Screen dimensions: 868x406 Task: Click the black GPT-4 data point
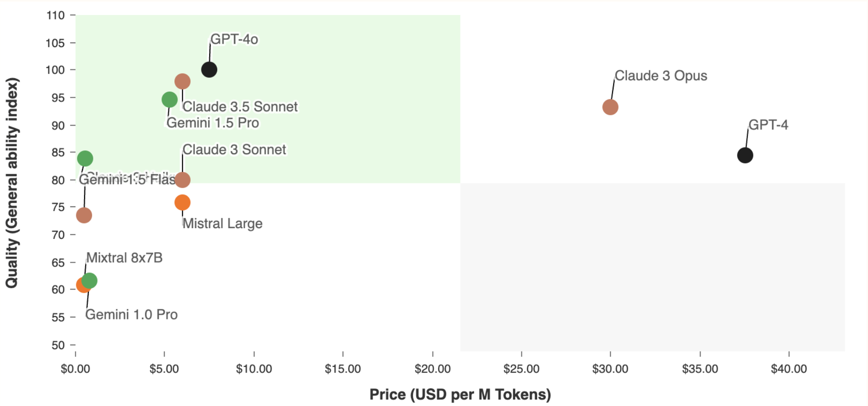click(745, 155)
